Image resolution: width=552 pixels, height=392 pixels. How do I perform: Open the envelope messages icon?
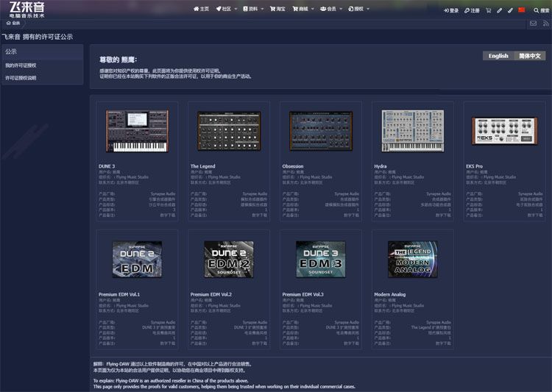(x=533, y=24)
